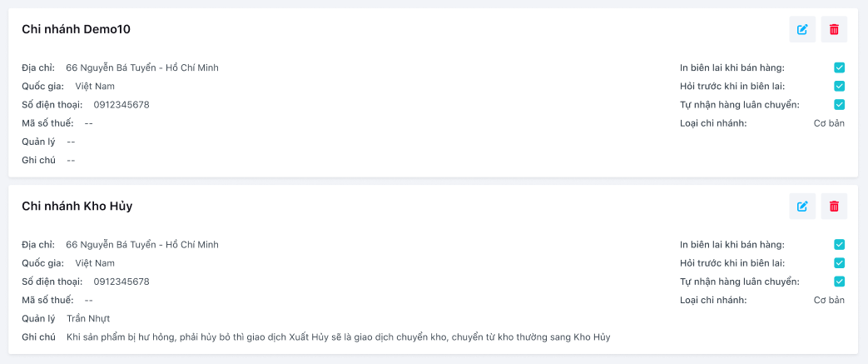
Task: Click the Kho Hủy note about Xuất Hủy
Action: click(x=338, y=337)
